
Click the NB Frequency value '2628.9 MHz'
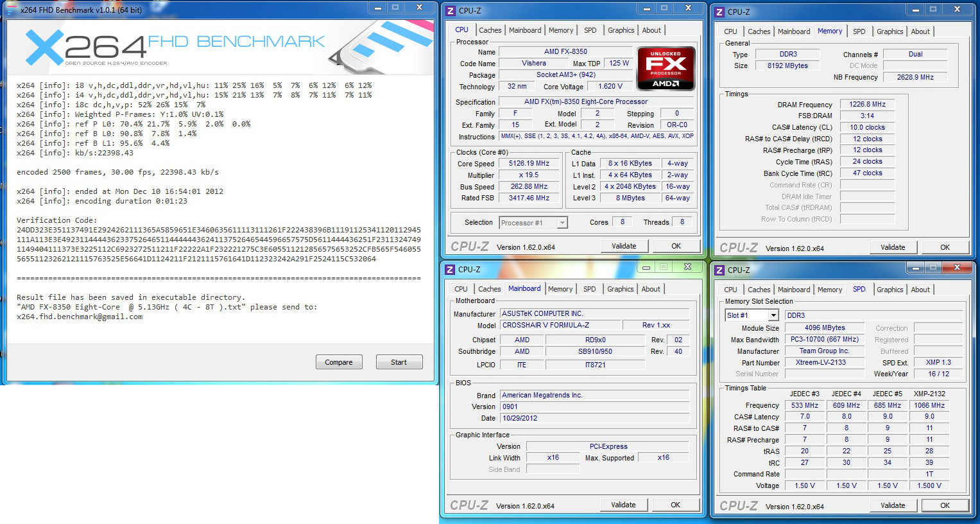(916, 77)
